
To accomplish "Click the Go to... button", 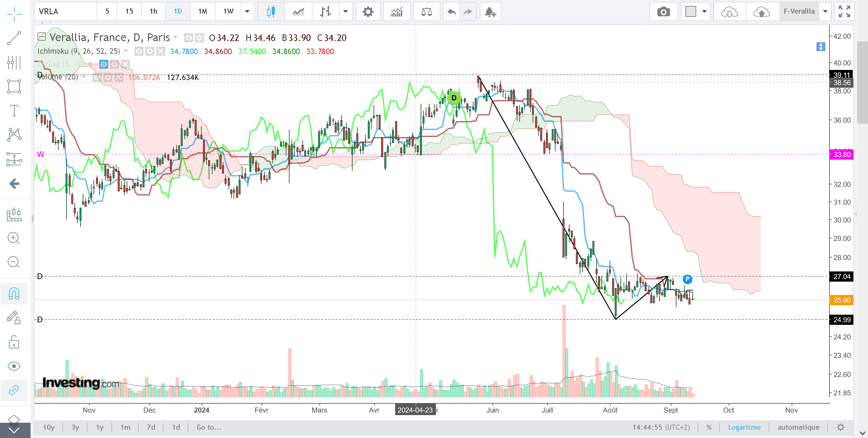I will [209, 427].
